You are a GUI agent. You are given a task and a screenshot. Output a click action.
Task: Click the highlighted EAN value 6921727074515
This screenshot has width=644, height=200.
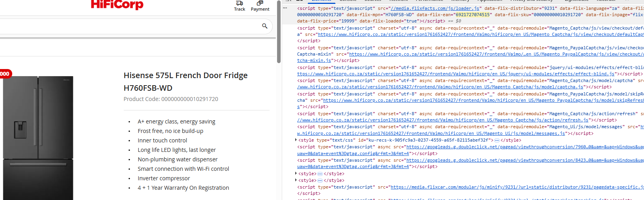click(x=473, y=15)
